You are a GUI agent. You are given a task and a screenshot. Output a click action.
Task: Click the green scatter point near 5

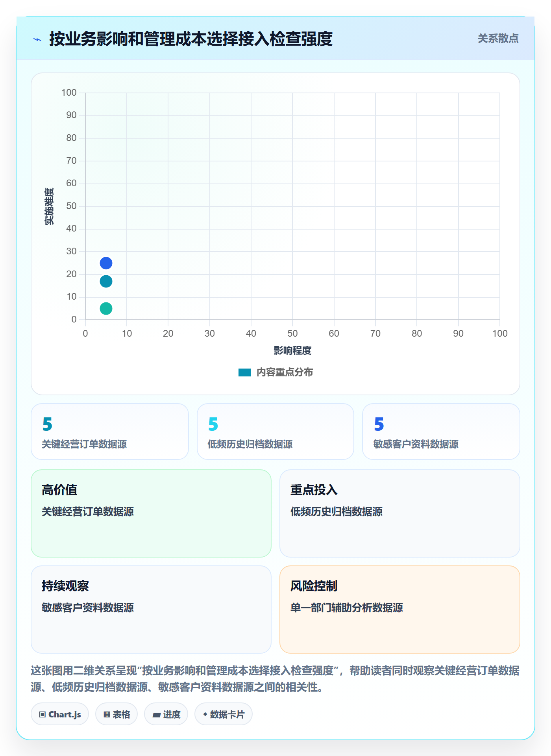106,309
